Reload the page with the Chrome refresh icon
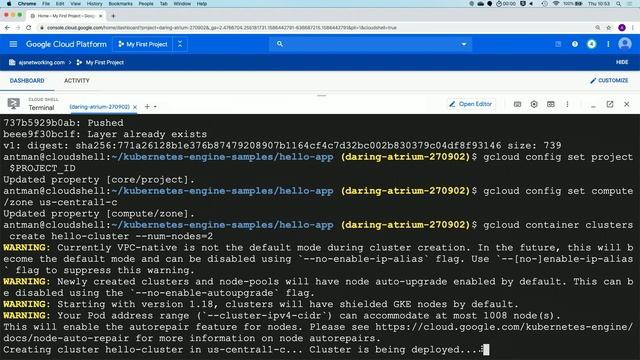Screen dimensions: 640x360 click(29, 27)
